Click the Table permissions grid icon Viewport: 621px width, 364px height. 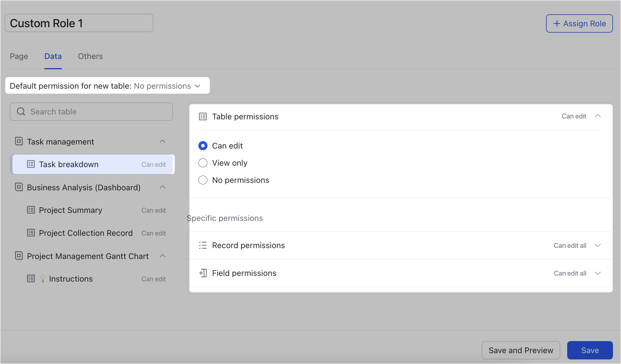pos(203,116)
